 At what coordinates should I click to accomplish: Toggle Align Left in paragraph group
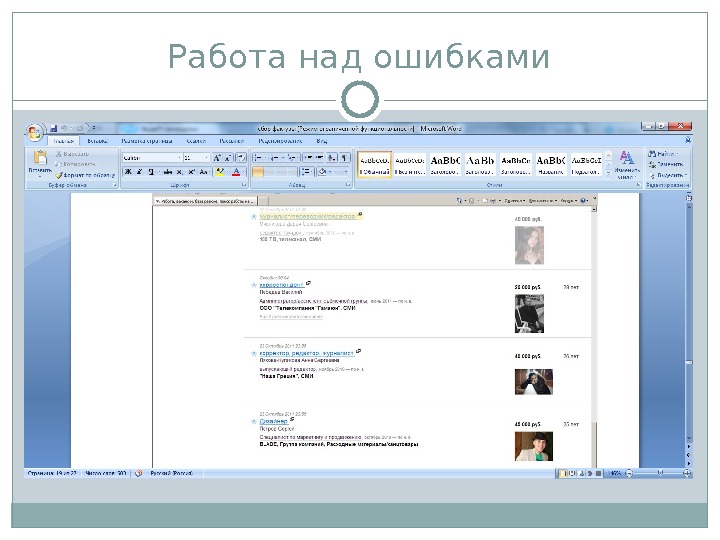(259, 172)
